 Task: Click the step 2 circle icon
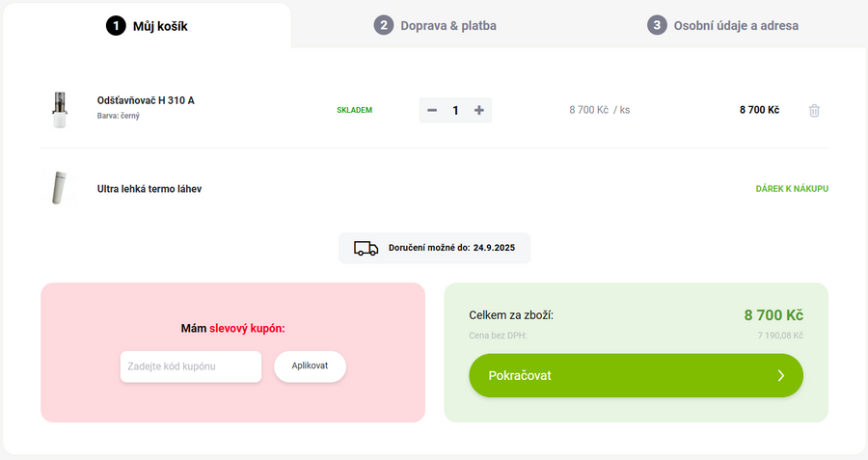click(384, 25)
